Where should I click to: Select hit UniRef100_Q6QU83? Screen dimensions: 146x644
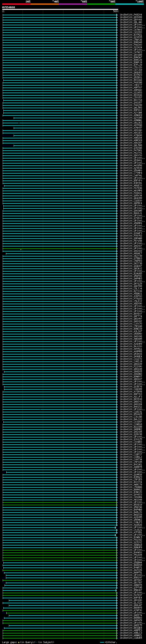[x=131, y=72]
